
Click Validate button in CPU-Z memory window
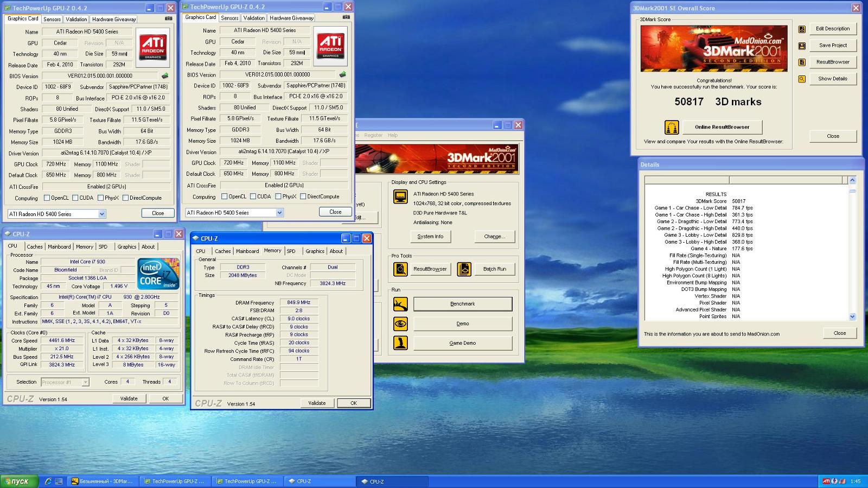pyautogui.click(x=317, y=403)
